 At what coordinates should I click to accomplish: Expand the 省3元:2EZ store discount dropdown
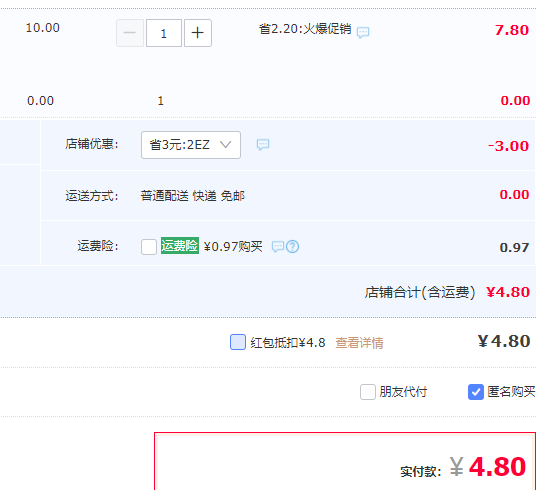coord(191,145)
